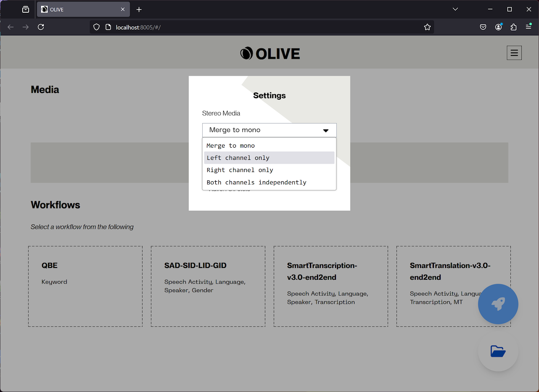The height and width of the screenshot is (392, 539).
Task: Open the extensions menu
Action: coord(513,27)
